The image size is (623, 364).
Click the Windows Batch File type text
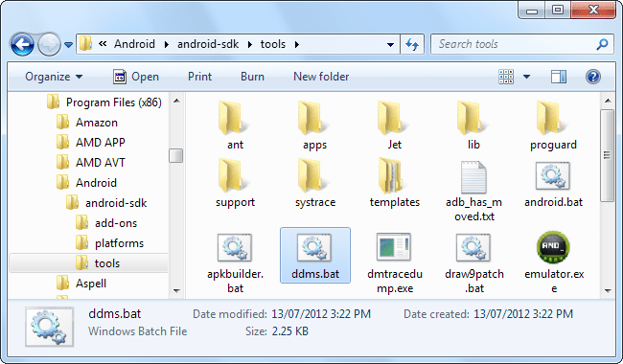(137, 331)
